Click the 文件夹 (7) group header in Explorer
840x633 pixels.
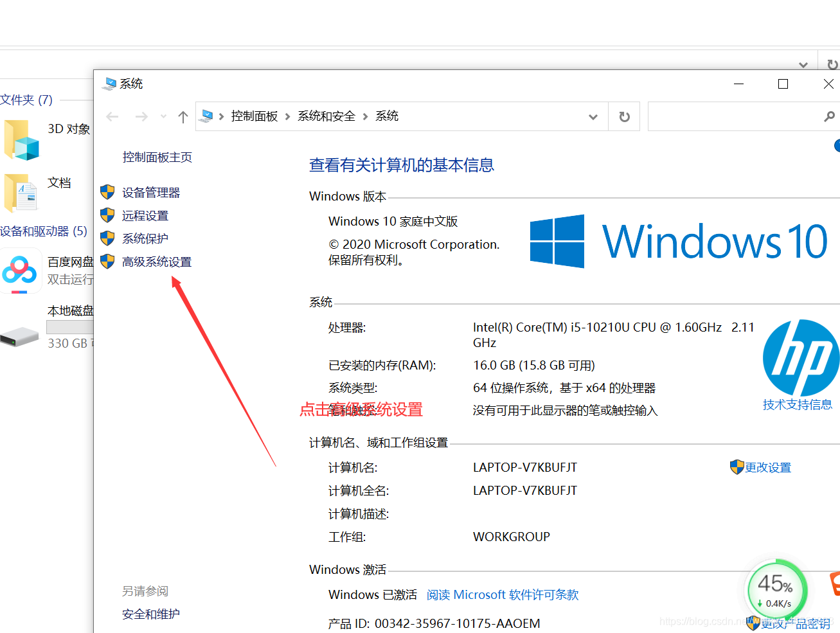tap(26, 100)
